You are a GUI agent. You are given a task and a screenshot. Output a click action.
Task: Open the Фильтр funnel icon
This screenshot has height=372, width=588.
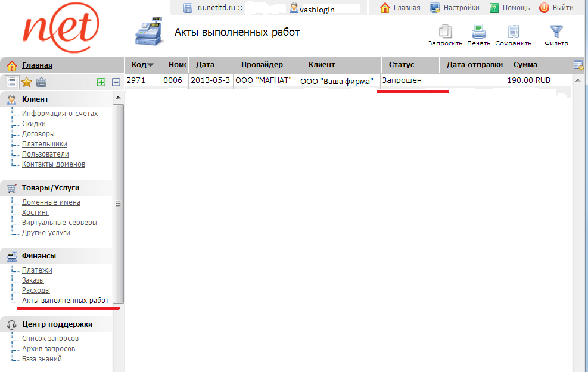(556, 32)
